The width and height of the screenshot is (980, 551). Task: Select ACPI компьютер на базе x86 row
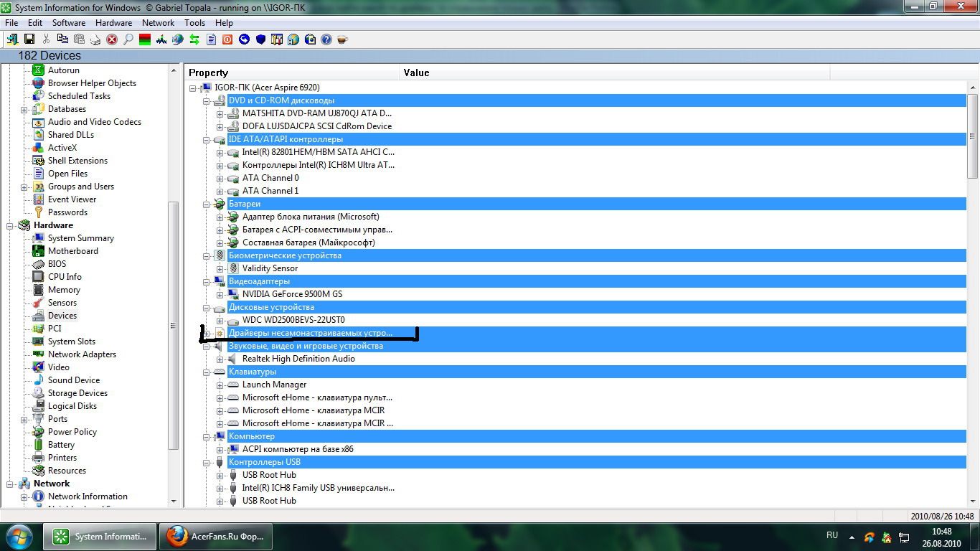click(298, 449)
